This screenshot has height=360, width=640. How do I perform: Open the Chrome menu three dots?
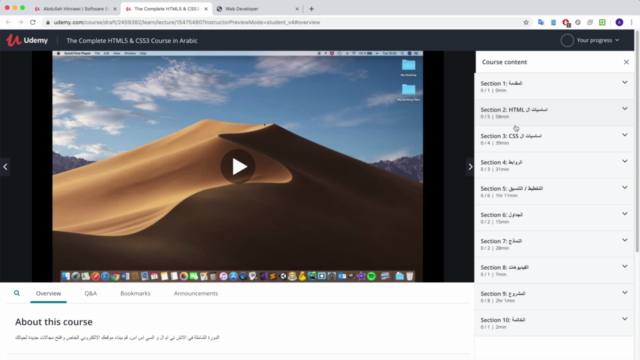click(631, 22)
